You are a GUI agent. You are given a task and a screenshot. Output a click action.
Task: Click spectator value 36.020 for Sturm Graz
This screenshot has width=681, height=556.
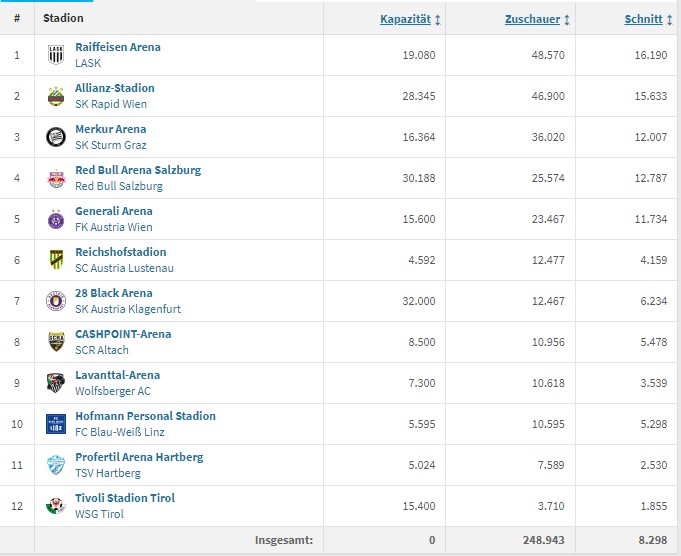tap(548, 137)
